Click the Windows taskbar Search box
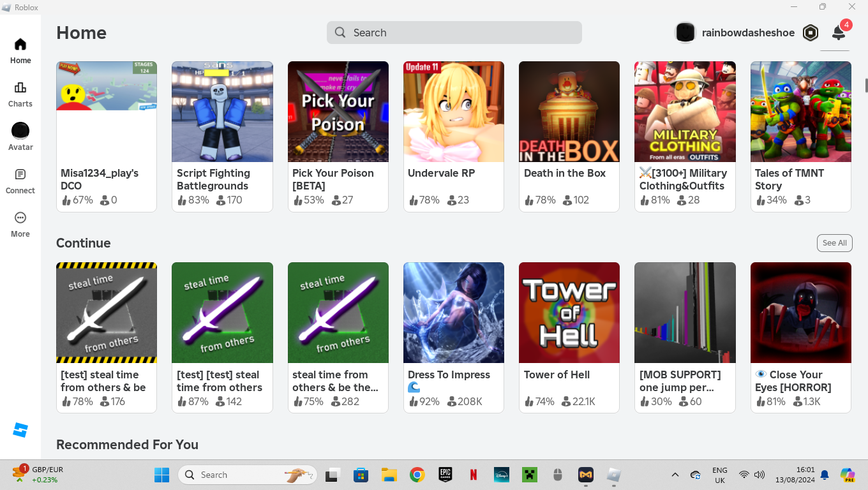Image resolution: width=868 pixels, height=490 pixels. click(x=248, y=475)
